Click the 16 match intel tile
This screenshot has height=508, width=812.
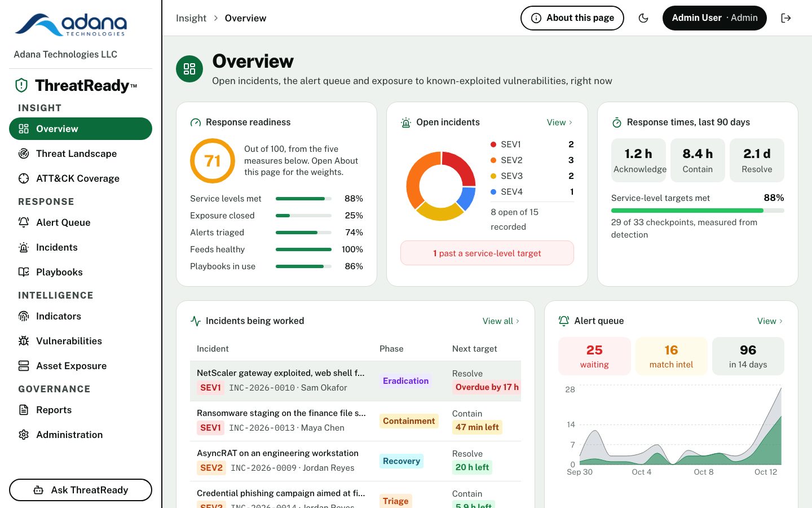click(x=671, y=356)
